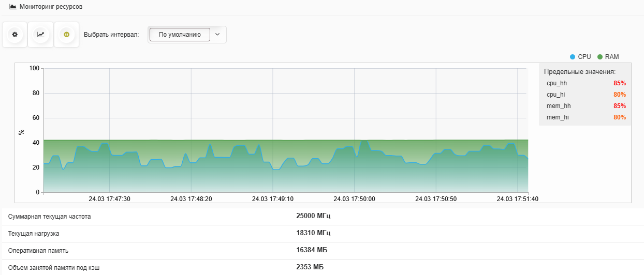Image resolution: width=644 pixels, height=275 pixels.
Task: Pause monitoring with the yellow pause button
Action: click(x=66, y=35)
